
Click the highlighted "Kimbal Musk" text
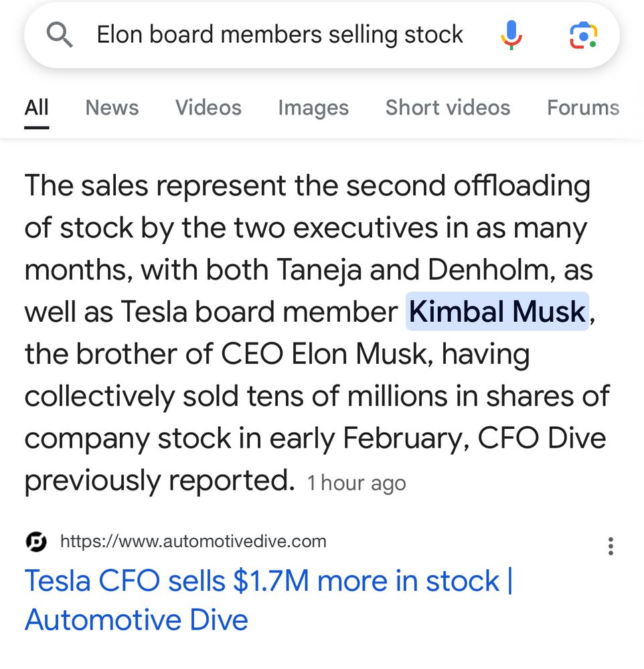tap(497, 312)
